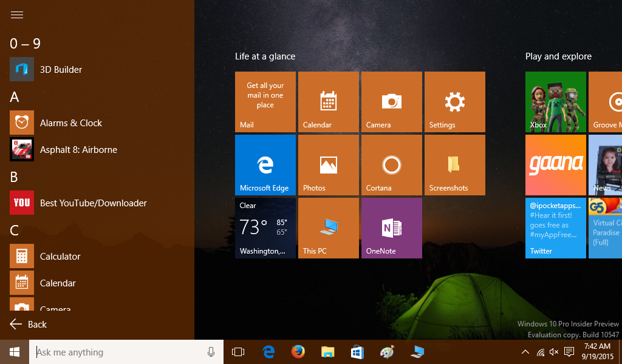Screen dimensions: 622x364
Task: Launch the Xbox tile
Action: pos(555,101)
